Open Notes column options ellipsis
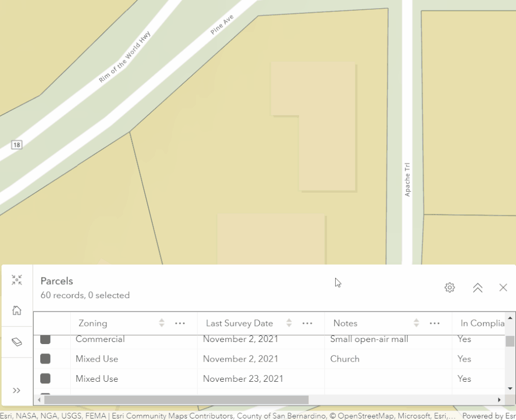The width and height of the screenshot is (516, 420). pyautogui.click(x=434, y=323)
